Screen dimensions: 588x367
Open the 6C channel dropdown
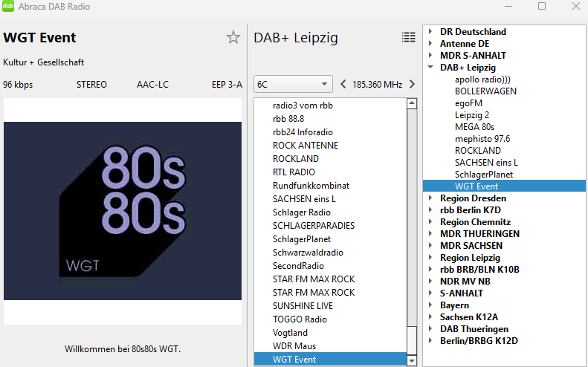(293, 84)
